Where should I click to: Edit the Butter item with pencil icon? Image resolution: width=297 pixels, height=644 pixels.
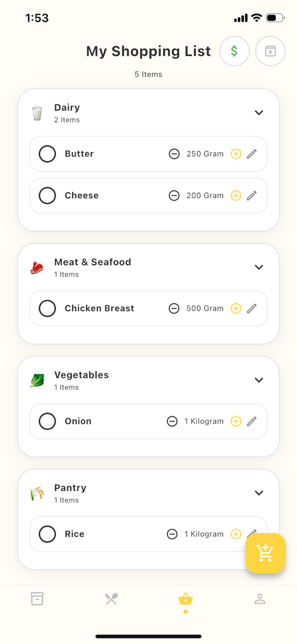coord(252,154)
